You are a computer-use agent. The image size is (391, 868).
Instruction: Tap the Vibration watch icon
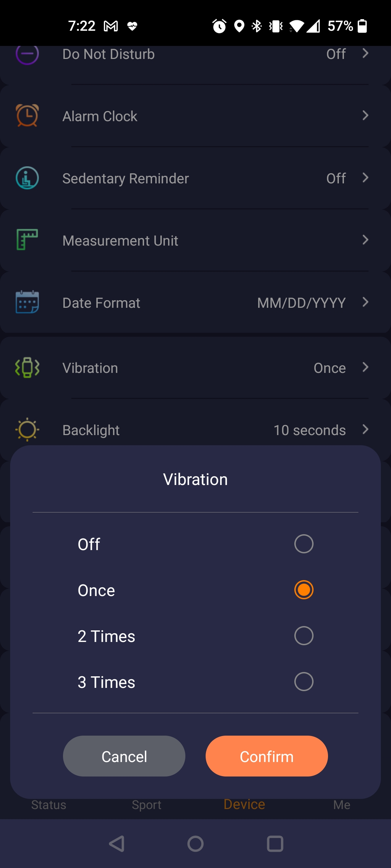[x=27, y=367]
